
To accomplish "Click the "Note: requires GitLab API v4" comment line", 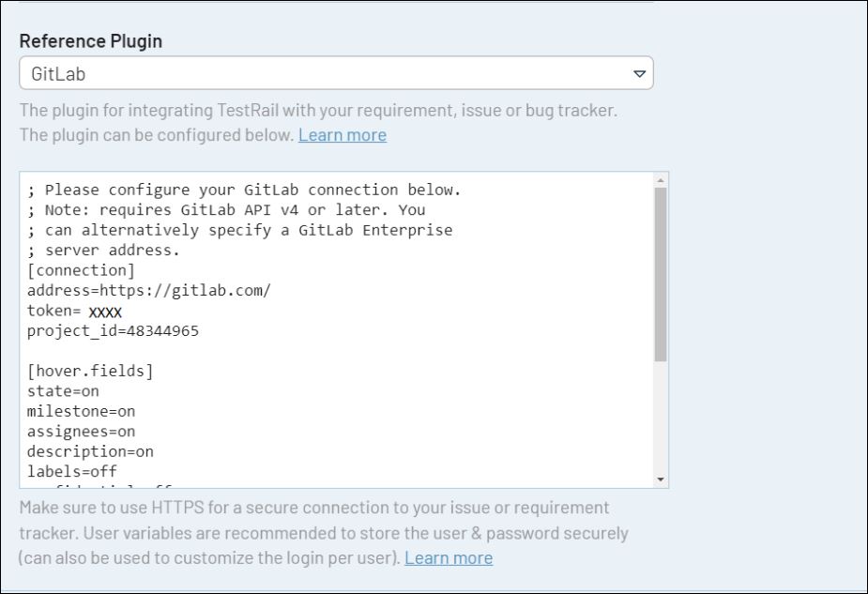I will click(225, 210).
